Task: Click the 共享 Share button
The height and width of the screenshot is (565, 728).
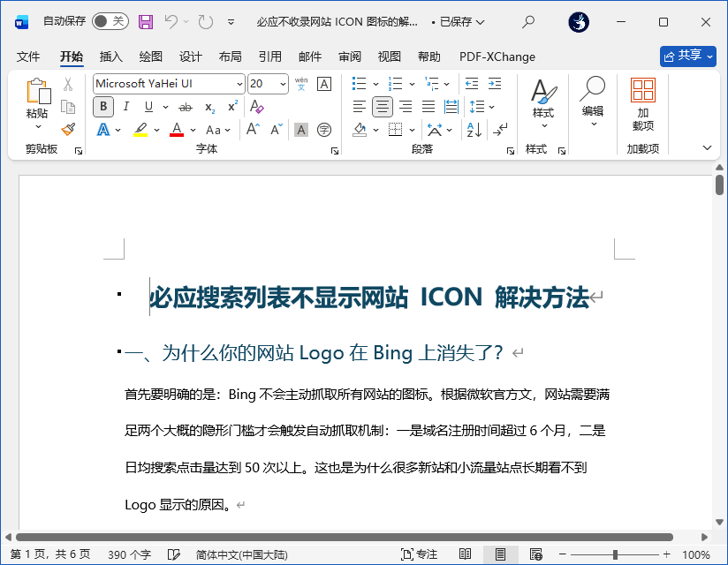Action: 687,55
